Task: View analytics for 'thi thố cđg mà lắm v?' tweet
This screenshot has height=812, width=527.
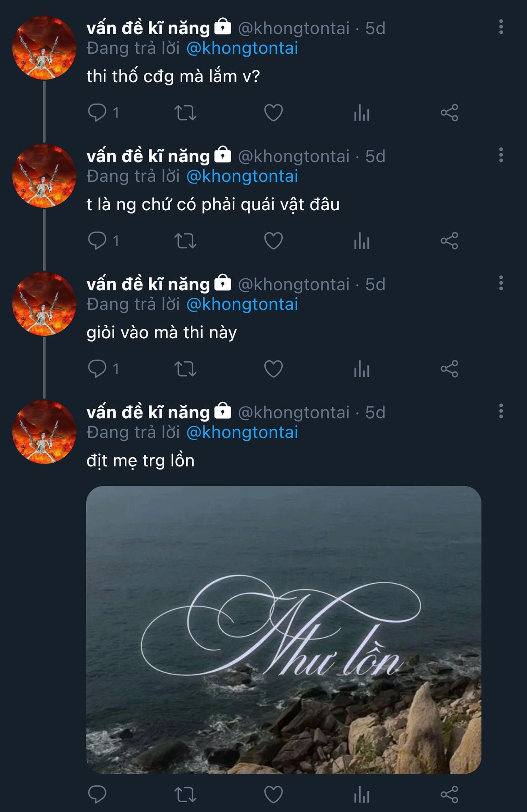Action: [362, 113]
